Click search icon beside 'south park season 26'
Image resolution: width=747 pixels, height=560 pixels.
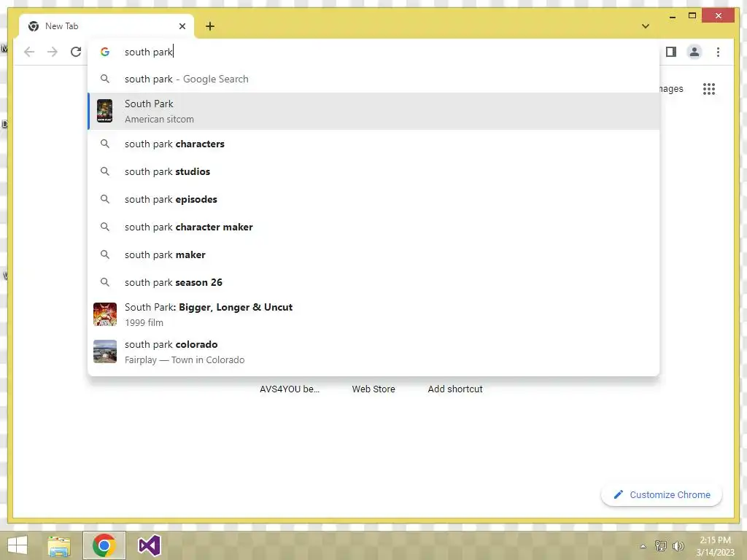coord(105,282)
